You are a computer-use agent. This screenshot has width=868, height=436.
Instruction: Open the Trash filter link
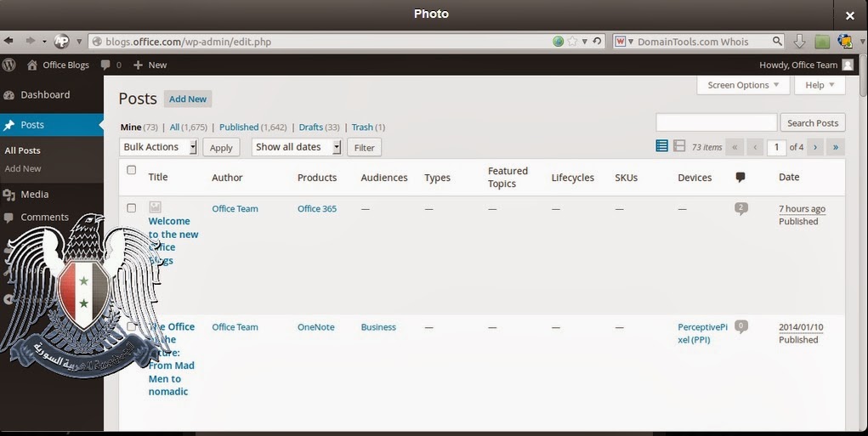tap(362, 127)
